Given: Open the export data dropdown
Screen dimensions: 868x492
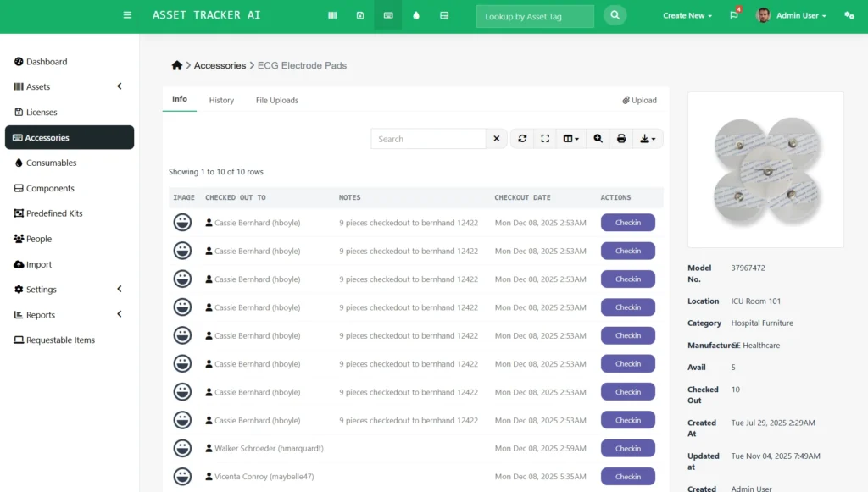Looking at the screenshot, I should click(648, 139).
